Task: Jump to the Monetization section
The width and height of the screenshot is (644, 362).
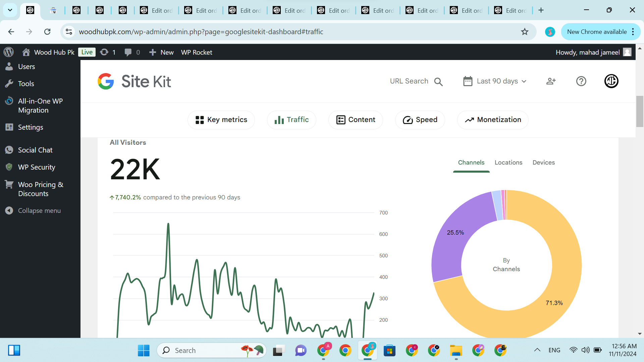Action: click(x=493, y=120)
